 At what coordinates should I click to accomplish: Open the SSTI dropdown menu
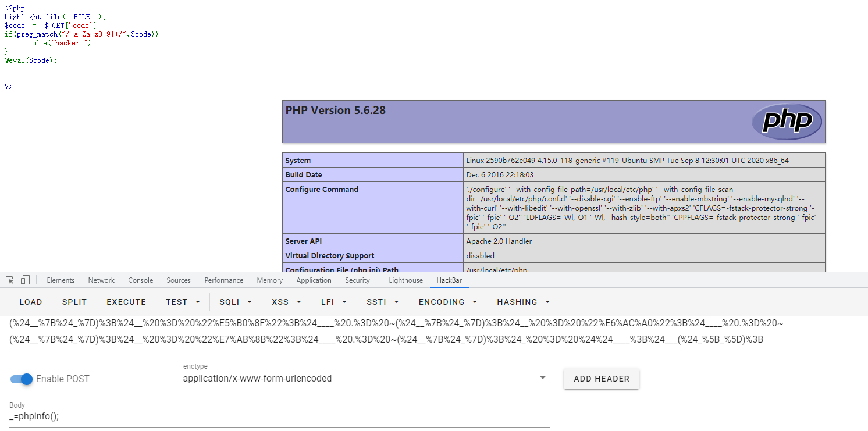pos(382,302)
